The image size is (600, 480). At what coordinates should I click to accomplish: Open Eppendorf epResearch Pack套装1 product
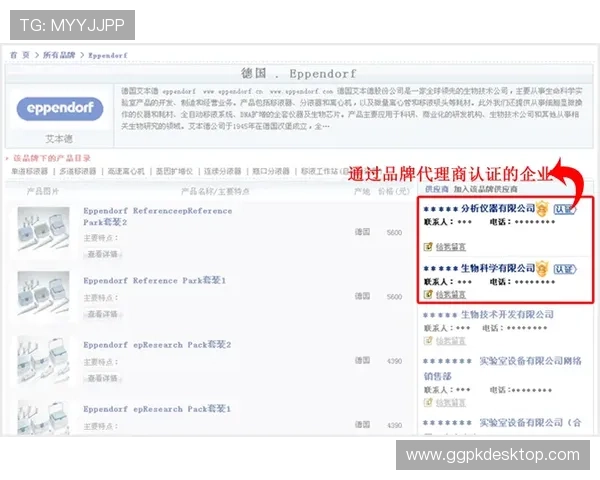point(157,409)
